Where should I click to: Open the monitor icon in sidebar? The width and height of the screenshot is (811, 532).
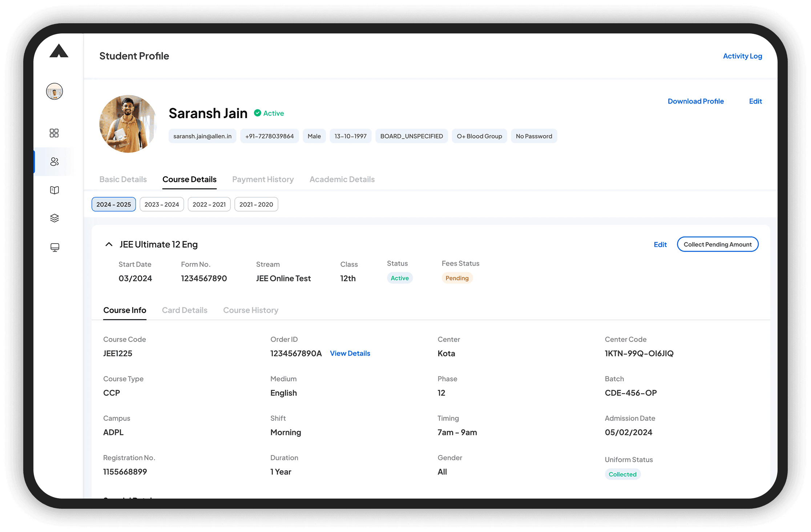pyautogui.click(x=55, y=247)
